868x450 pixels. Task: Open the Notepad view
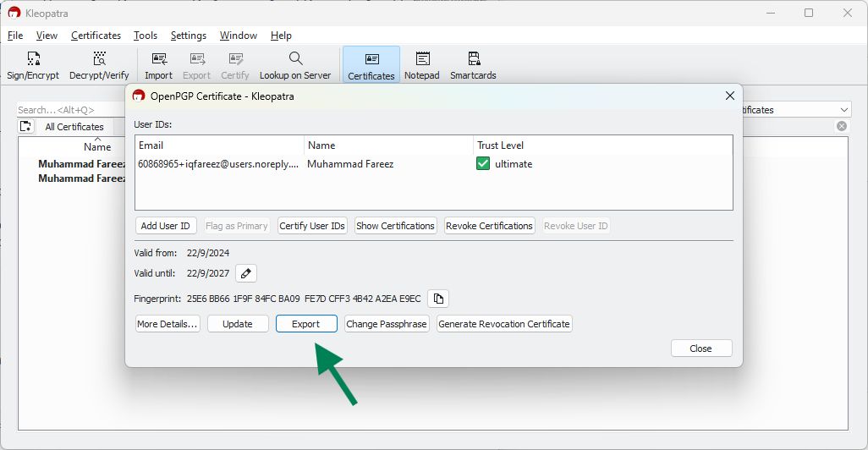pos(422,65)
